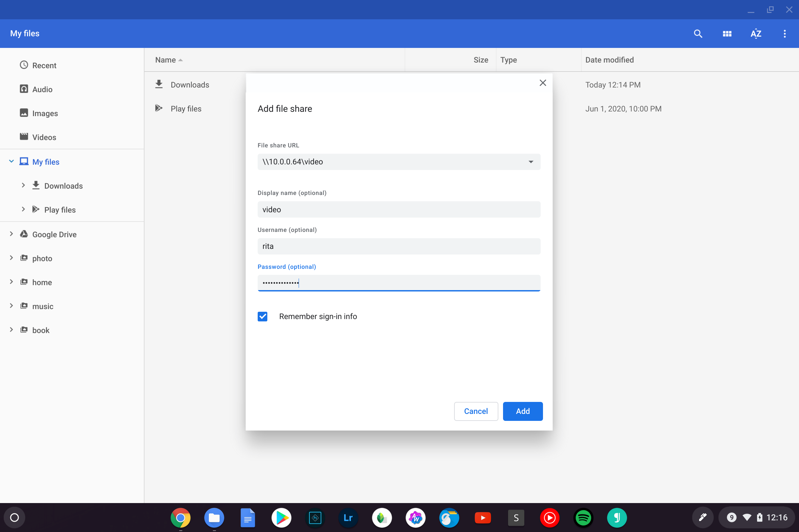This screenshot has width=799, height=532.
Task: Uncheck Remember sign-in info
Action: 262,316
